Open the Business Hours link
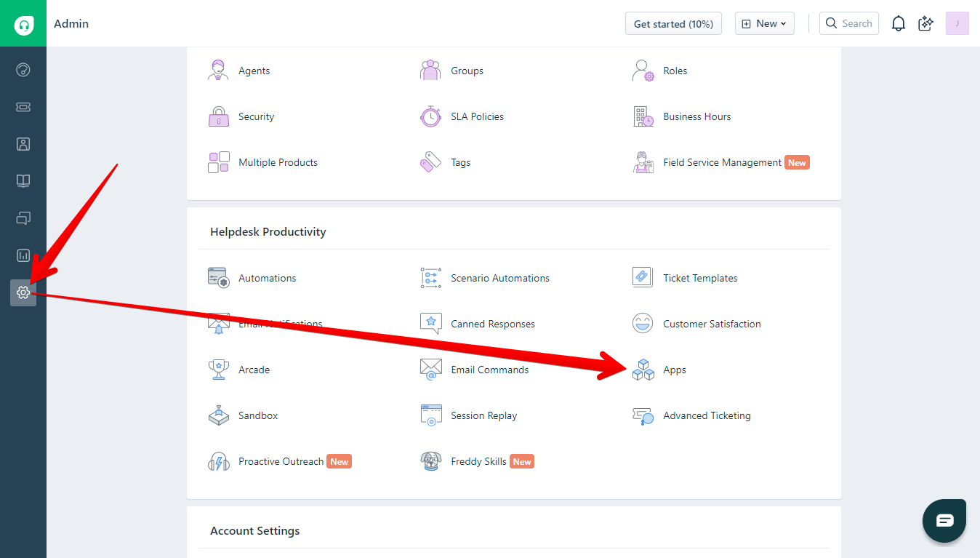This screenshot has width=980, height=558. pyautogui.click(x=696, y=116)
